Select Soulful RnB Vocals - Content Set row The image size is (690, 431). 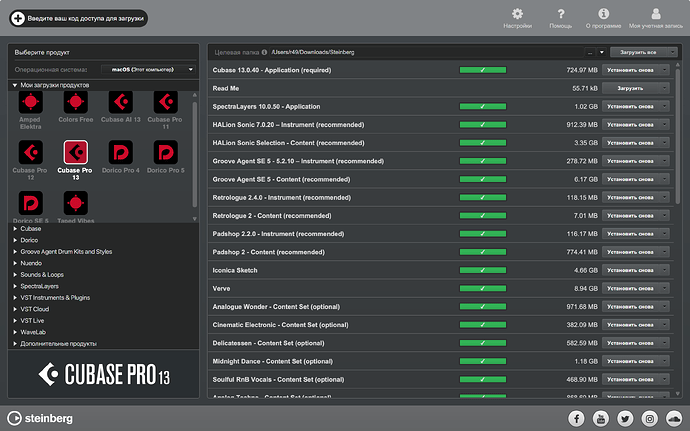click(x=440, y=379)
